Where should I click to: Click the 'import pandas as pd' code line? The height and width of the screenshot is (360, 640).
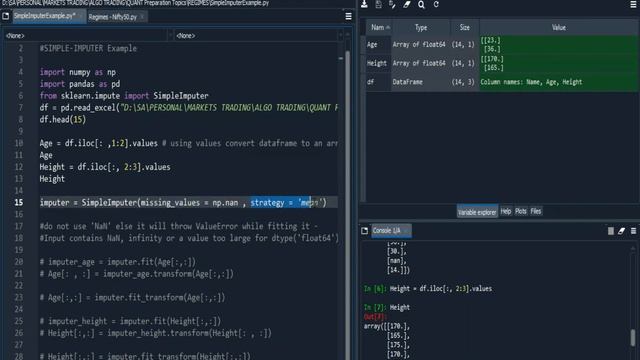(80, 84)
